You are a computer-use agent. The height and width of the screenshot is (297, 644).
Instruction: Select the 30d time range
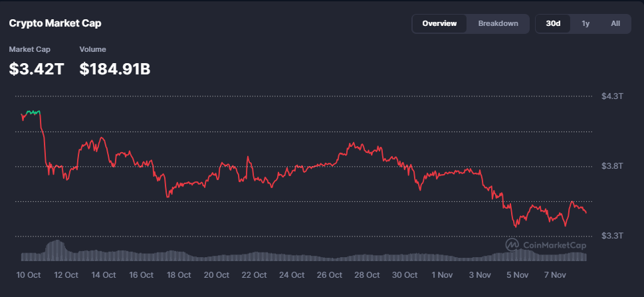pyautogui.click(x=553, y=24)
